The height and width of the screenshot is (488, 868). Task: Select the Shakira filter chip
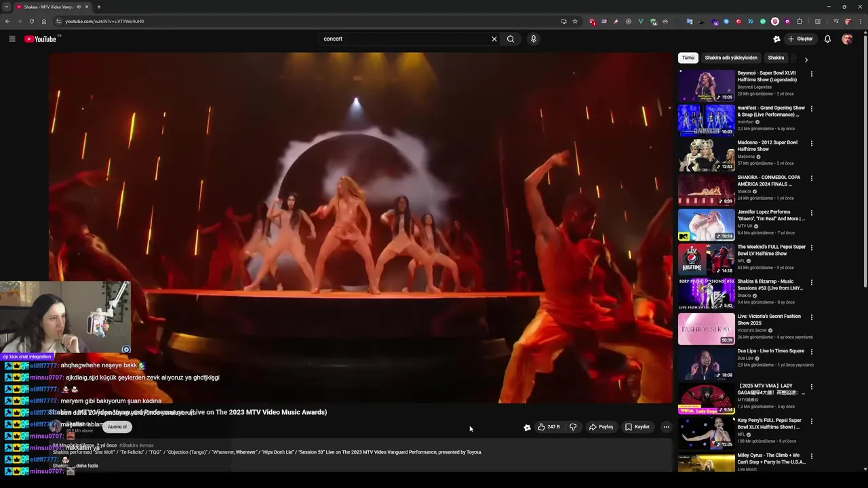click(776, 58)
